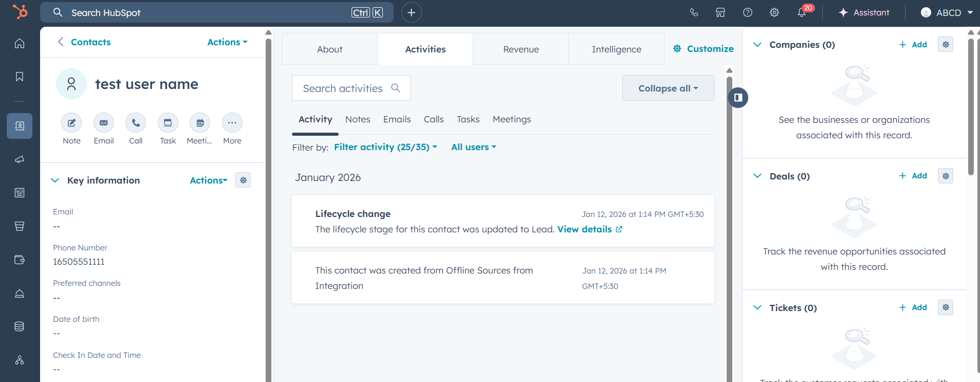Image resolution: width=980 pixels, height=382 pixels.
Task: Collapse the Companies section chevron
Action: pos(757,45)
